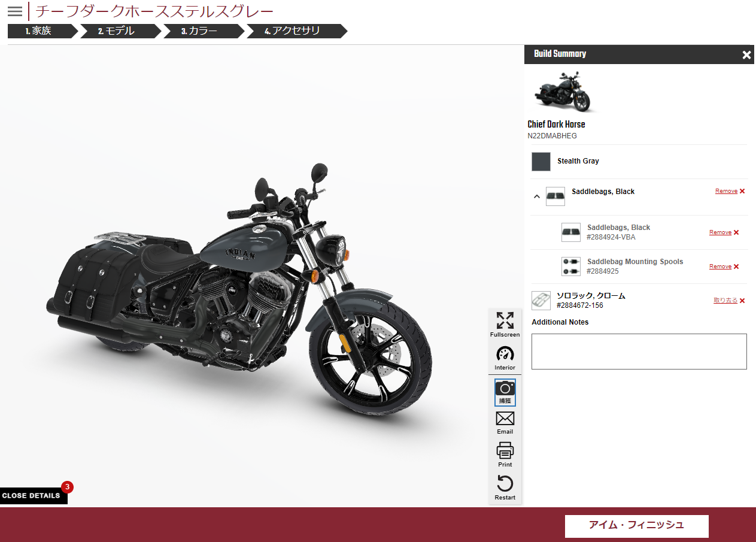
Task: Click the red X for item #2884924-VBA
Action: (736, 232)
